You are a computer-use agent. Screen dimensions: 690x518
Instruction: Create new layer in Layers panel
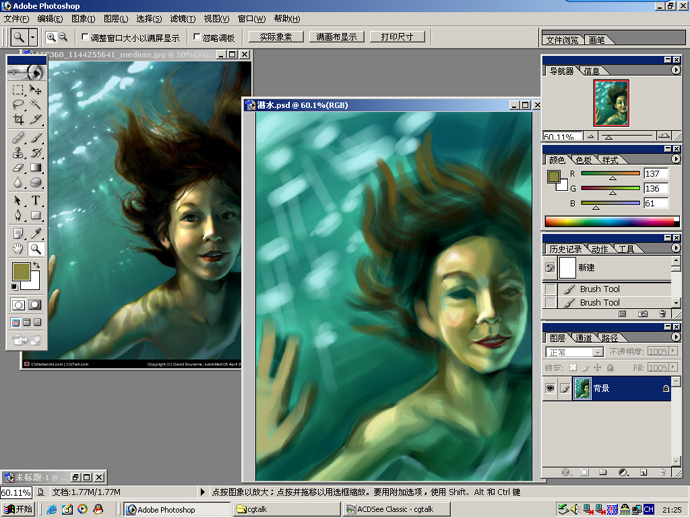[x=643, y=472]
